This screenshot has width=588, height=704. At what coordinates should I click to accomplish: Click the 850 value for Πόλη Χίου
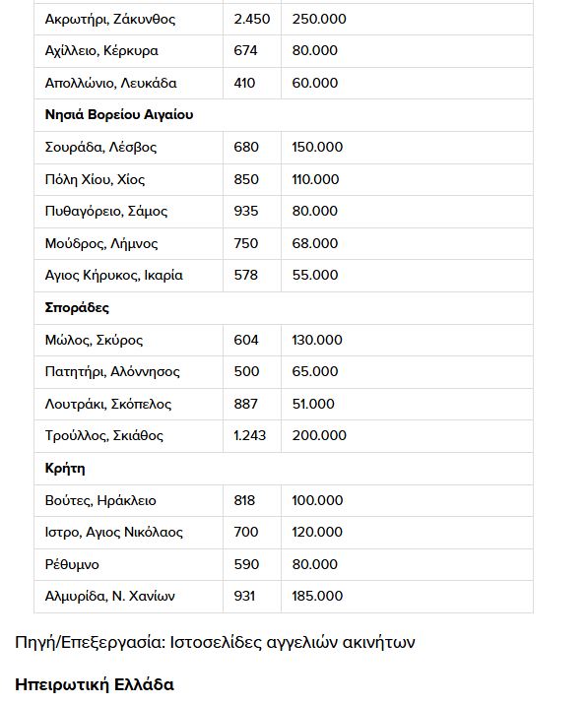tap(246, 179)
